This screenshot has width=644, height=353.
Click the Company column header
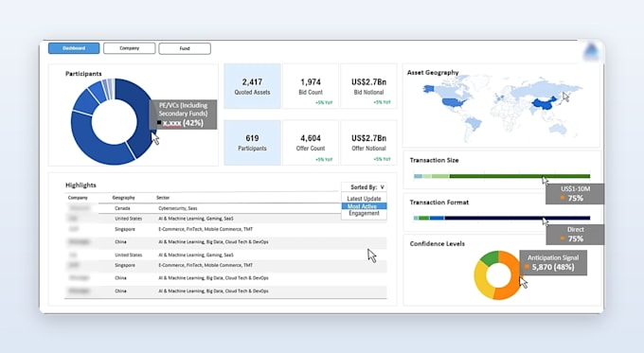click(x=78, y=198)
